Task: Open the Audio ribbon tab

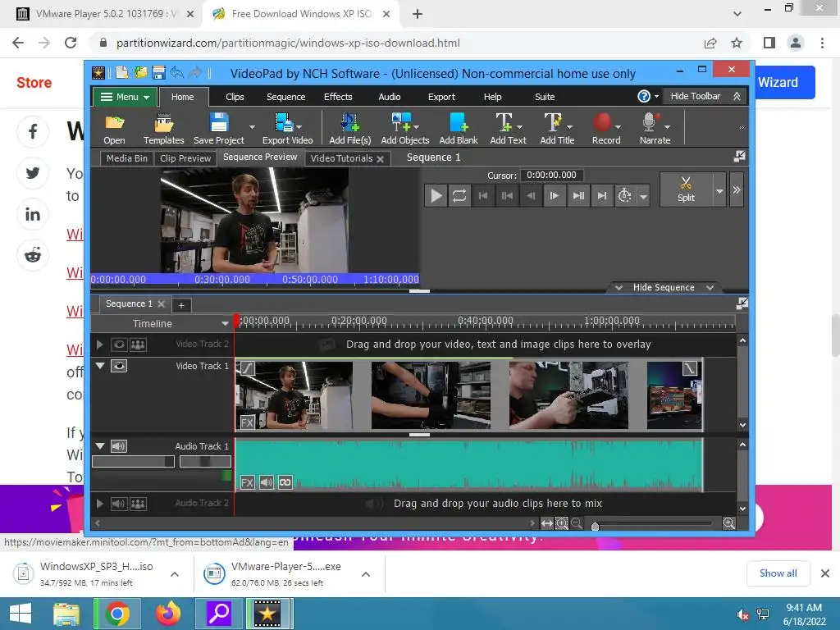Action: pyautogui.click(x=390, y=97)
